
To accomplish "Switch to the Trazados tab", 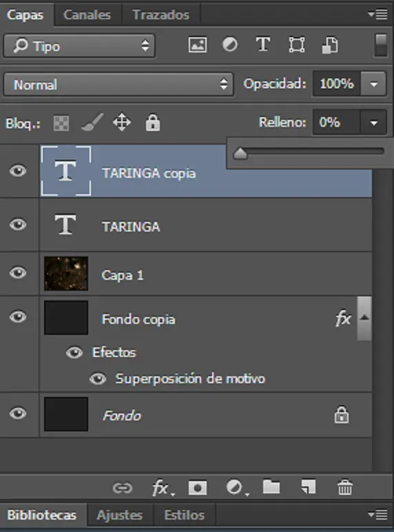I will click(x=160, y=14).
